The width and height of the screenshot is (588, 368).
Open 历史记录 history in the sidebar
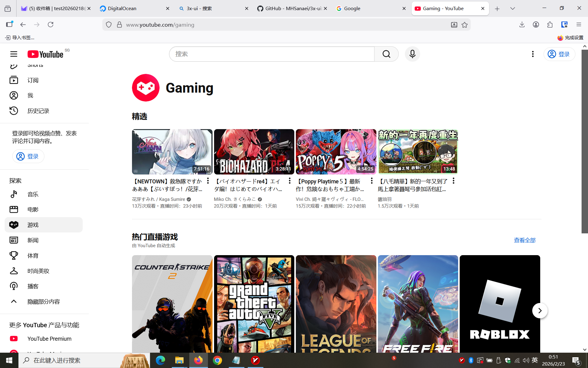pyautogui.click(x=43, y=111)
